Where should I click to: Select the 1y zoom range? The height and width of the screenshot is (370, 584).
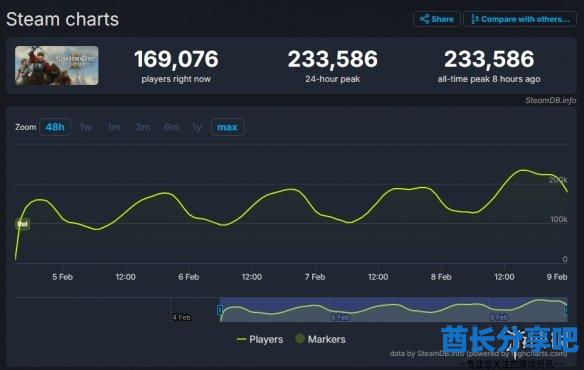[x=197, y=127]
